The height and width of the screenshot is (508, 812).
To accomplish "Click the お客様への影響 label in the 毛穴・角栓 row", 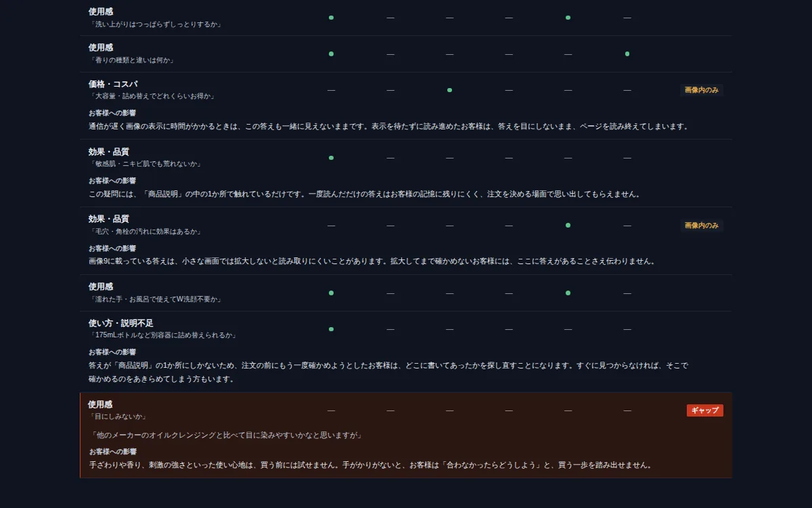I will click(x=112, y=249).
